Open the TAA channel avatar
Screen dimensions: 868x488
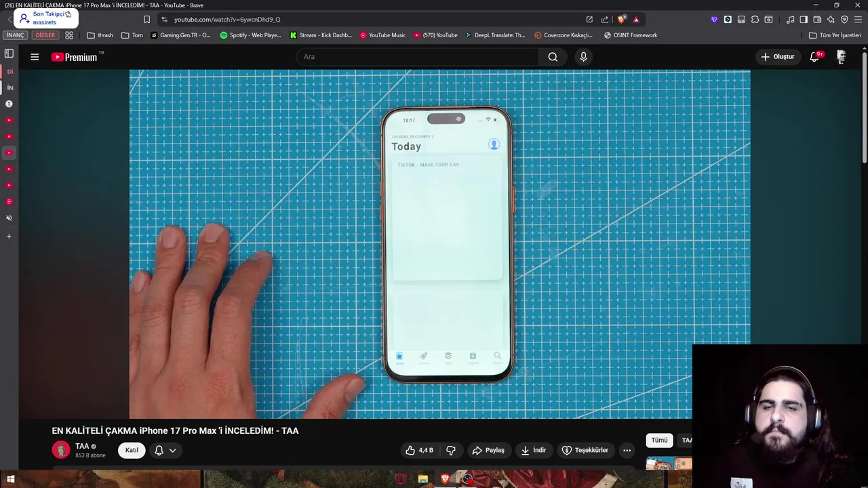tap(61, 450)
